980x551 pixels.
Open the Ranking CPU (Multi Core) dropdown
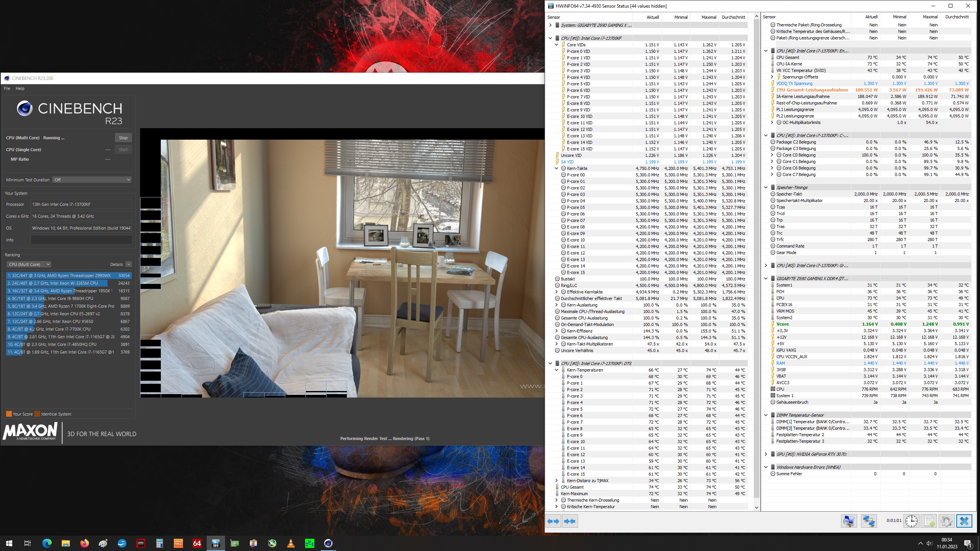[x=29, y=264]
